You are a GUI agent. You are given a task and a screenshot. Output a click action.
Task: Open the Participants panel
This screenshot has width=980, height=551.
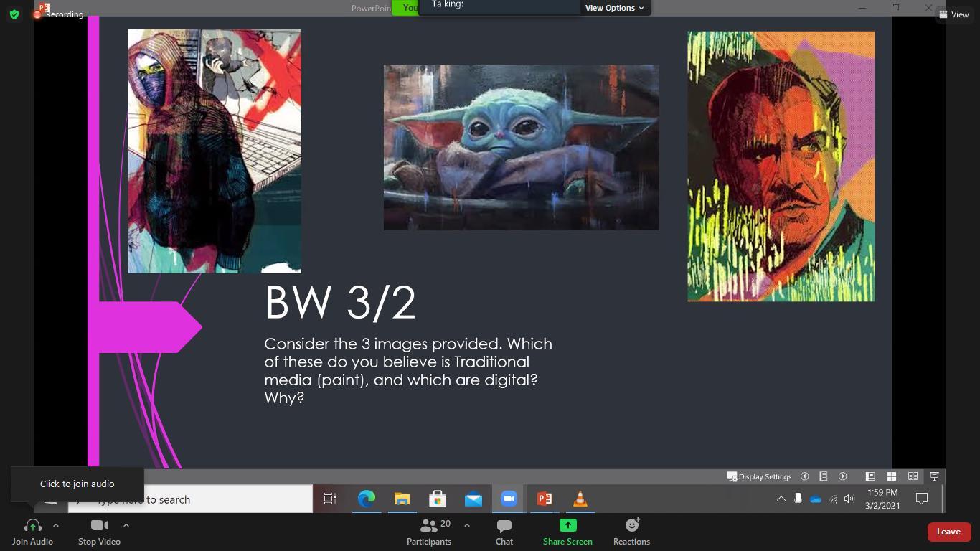[429, 532]
